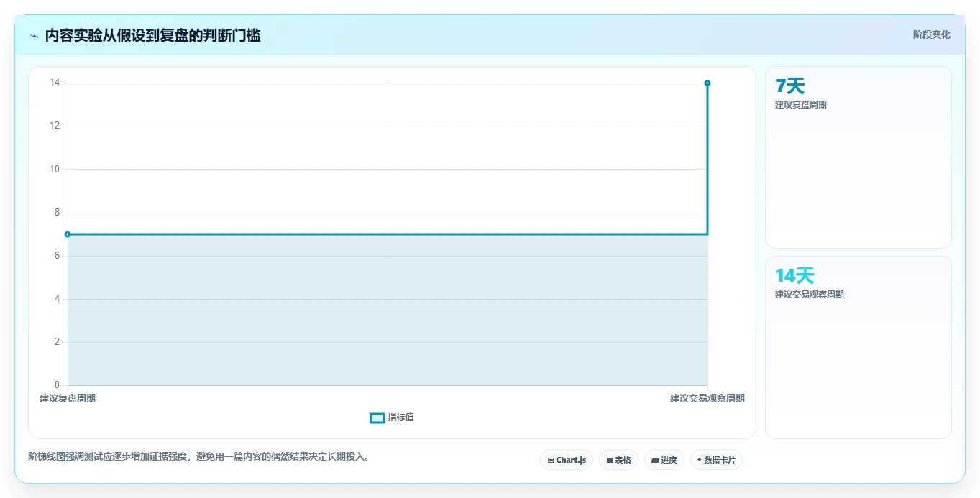Click the footnote starting with 阶梯线图强调测试
This screenshot has width=980, height=498.
click(x=201, y=456)
